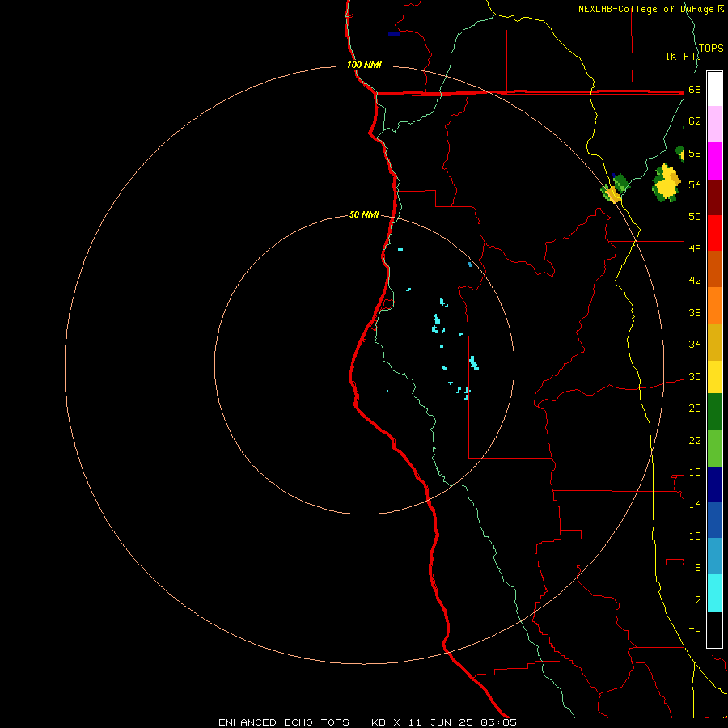Click the '2' scale value
728x728 pixels.
click(698, 600)
